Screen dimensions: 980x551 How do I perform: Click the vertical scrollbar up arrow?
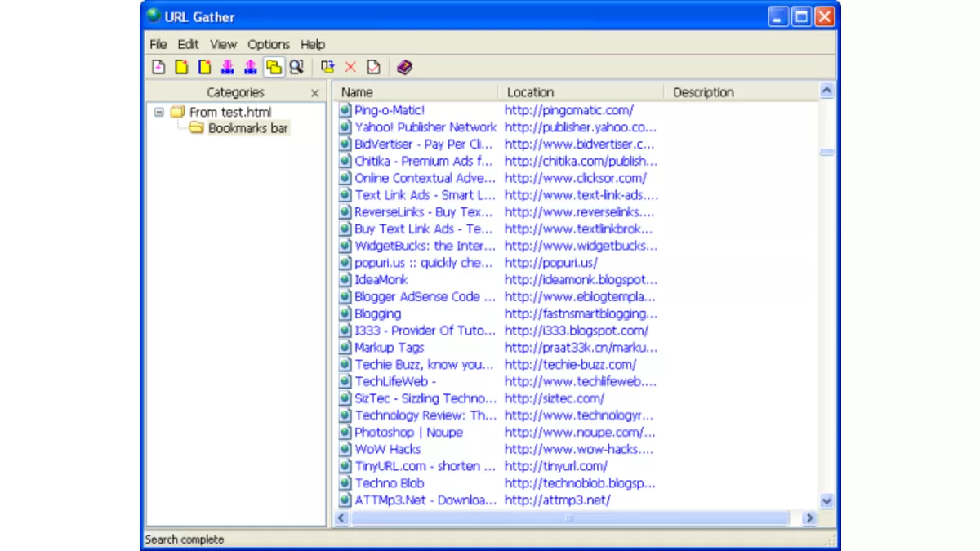pos(826,91)
